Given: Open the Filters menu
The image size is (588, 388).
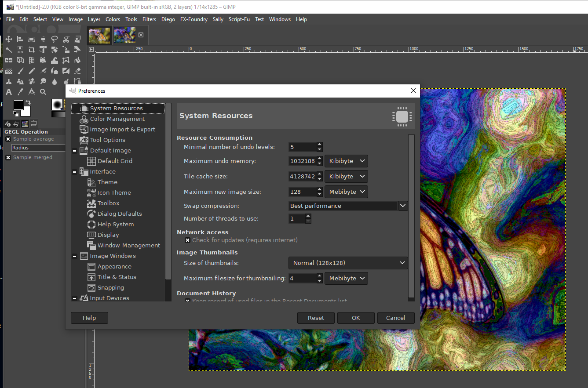Looking at the screenshot, I should pos(149,19).
